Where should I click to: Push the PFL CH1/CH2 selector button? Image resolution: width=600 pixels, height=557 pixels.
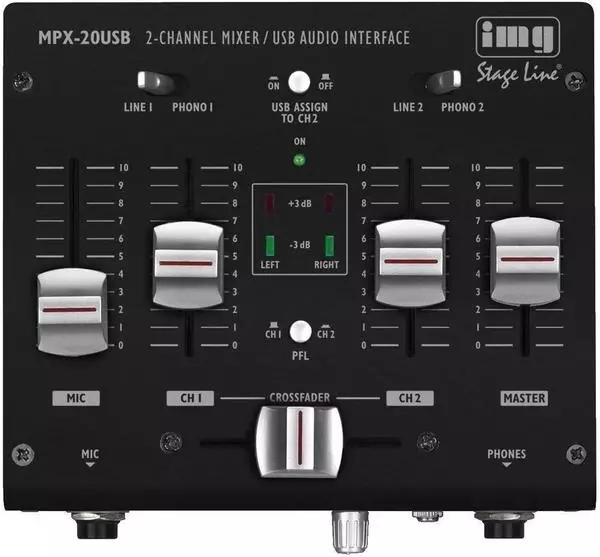coord(300,331)
